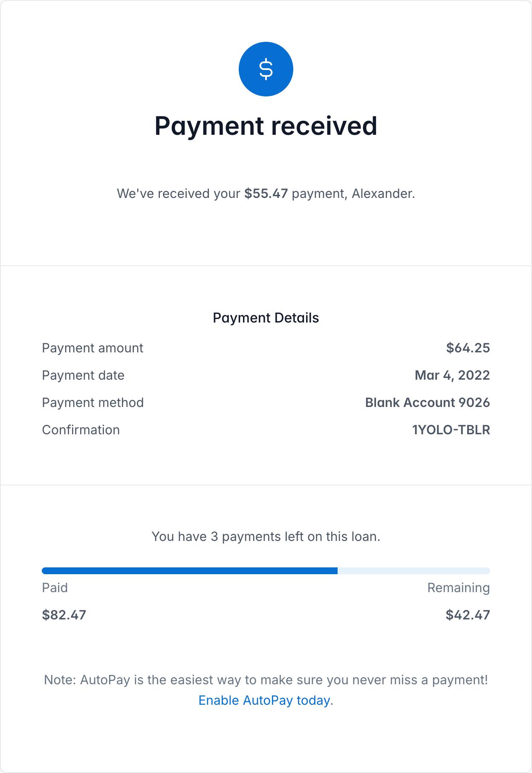This screenshot has width=532, height=773.
Task: Click the Confirmation row label
Action: click(x=81, y=430)
